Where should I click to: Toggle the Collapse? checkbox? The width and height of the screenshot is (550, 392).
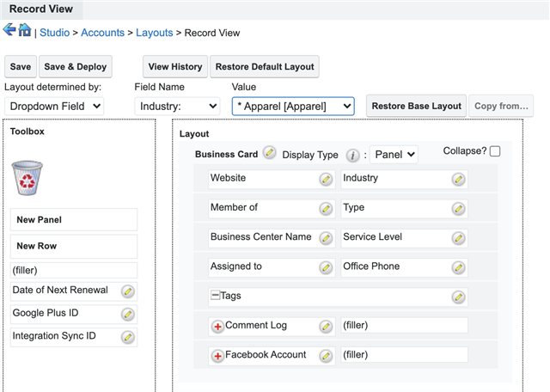pyautogui.click(x=495, y=151)
